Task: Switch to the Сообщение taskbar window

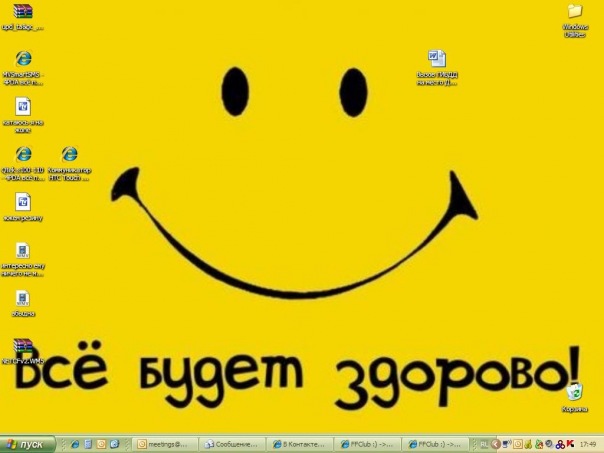Action: [234, 444]
